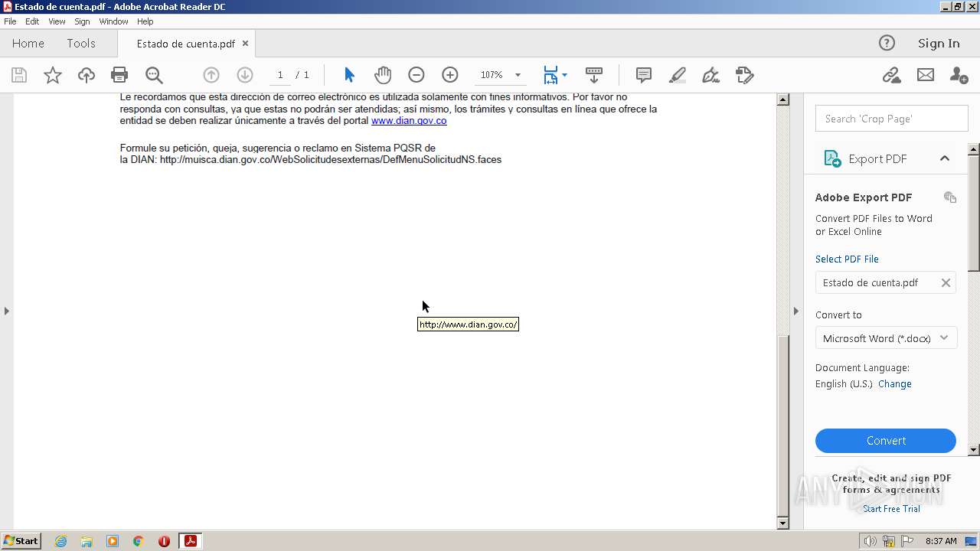980x551 pixels.
Task: Go to previous page arrow
Action: (x=211, y=75)
